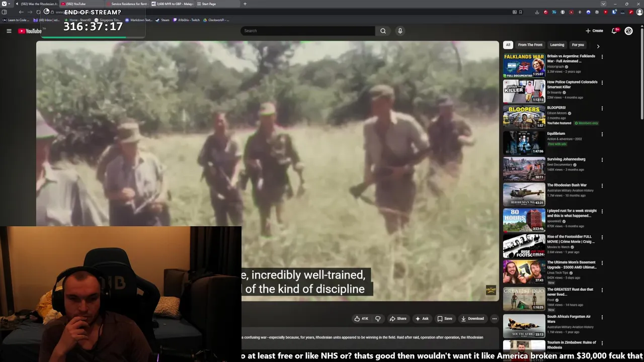Open the Create menu

(594, 31)
